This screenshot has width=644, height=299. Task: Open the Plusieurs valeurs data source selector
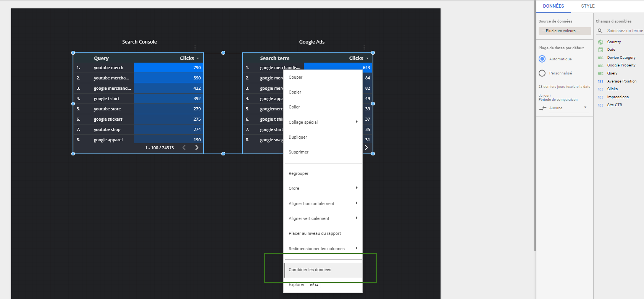565,31
